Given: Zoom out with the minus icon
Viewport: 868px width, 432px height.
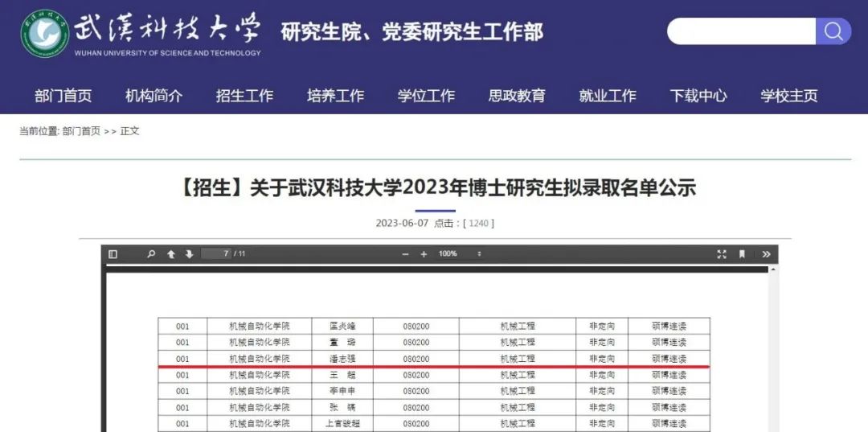Looking at the screenshot, I should point(405,254).
